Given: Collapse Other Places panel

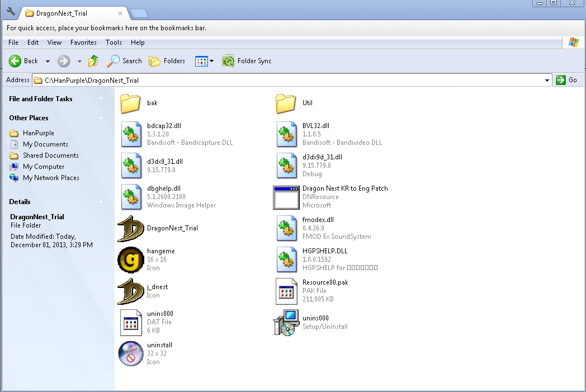Looking at the screenshot, I should [101, 118].
